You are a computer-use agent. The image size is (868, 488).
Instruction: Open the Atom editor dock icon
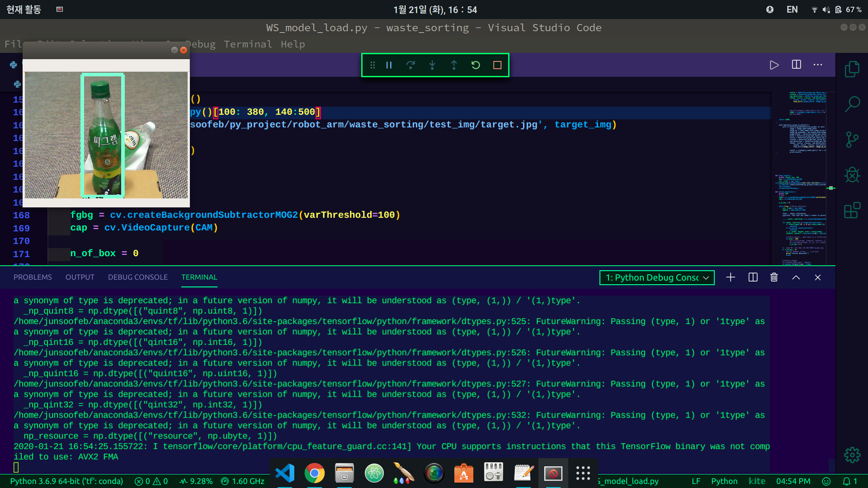[x=374, y=473]
